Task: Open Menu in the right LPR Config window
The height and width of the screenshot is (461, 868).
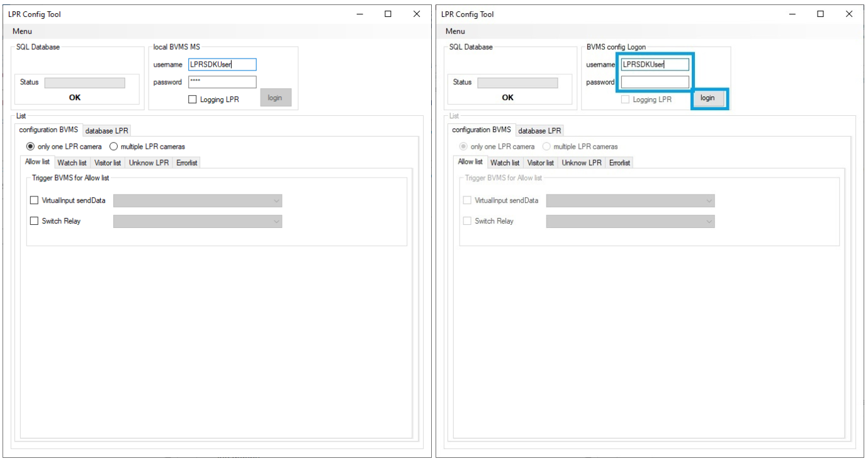Action: click(x=455, y=31)
